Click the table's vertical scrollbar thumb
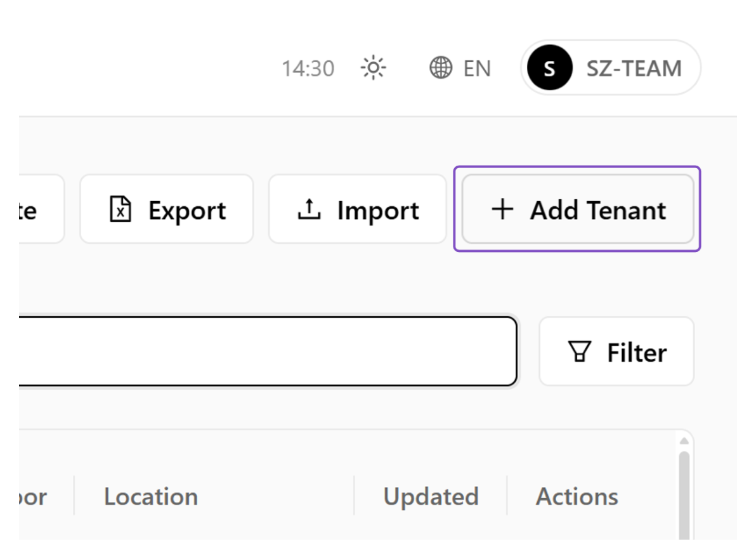 684,496
